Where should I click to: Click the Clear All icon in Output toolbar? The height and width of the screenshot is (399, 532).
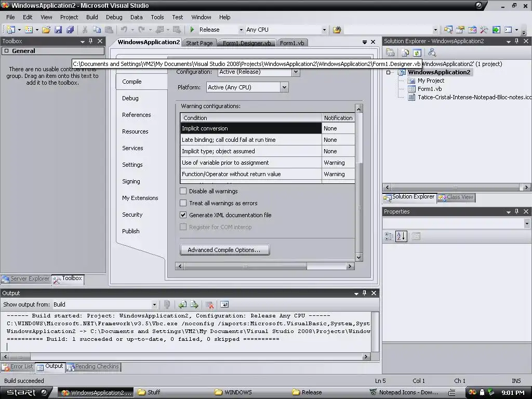[x=209, y=304]
